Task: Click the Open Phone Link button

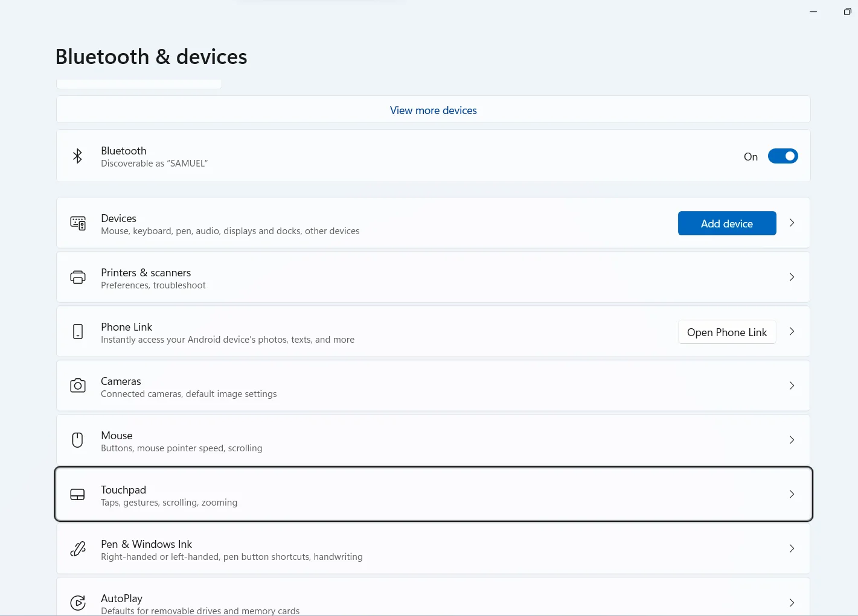Action: coord(727,332)
